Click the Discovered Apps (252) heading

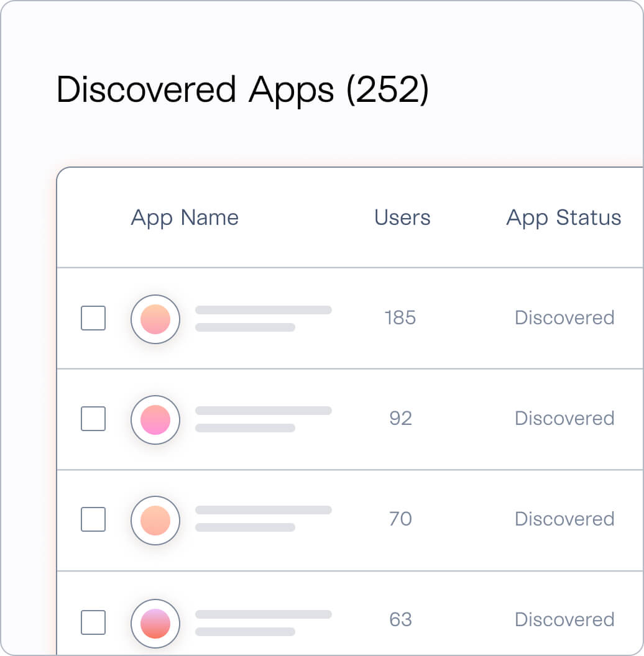click(x=243, y=89)
